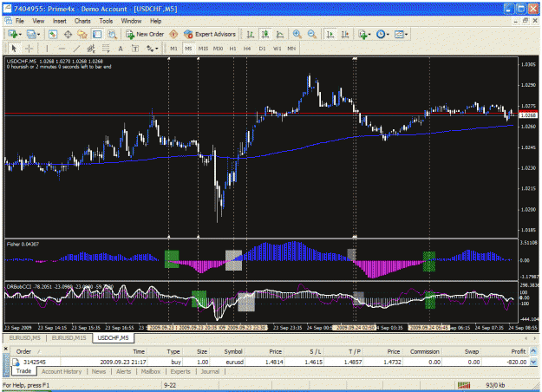Image resolution: width=542 pixels, height=392 pixels.
Task: Select the equidistant channel tool
Action: coord(91,49)
